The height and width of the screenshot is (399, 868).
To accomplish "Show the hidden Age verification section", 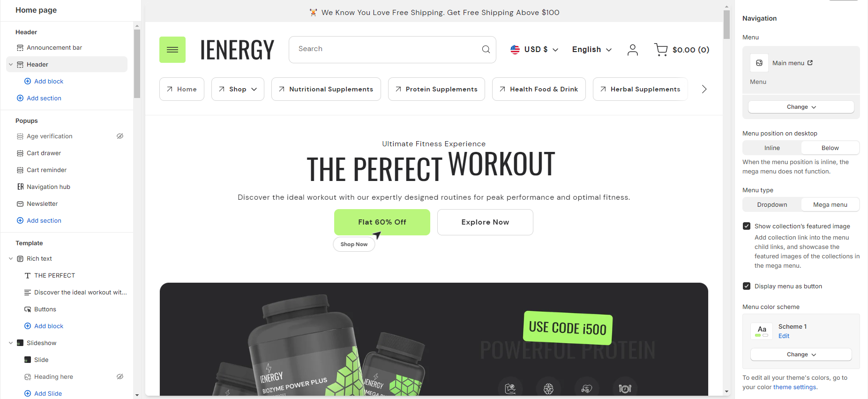I will coord(120,136).
